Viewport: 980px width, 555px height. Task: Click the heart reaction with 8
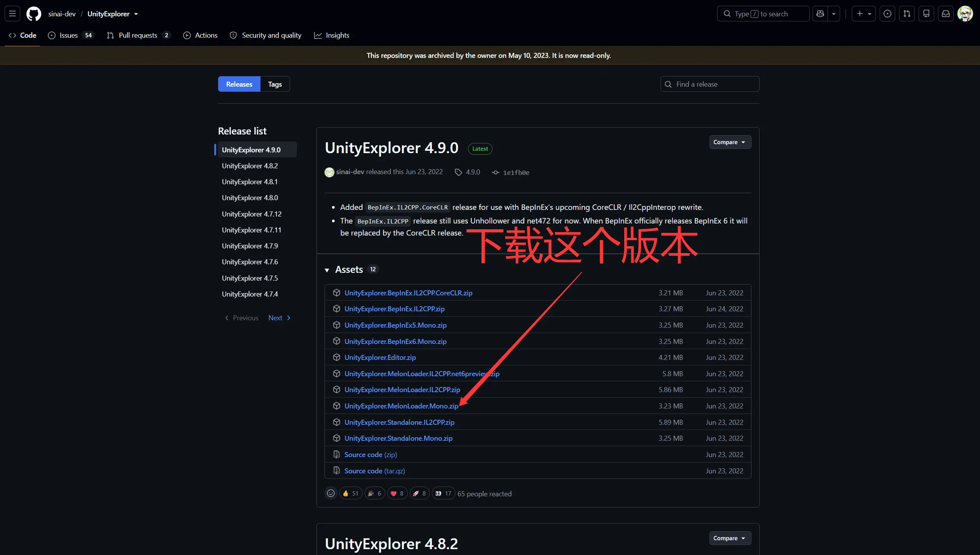click(397, 494)
